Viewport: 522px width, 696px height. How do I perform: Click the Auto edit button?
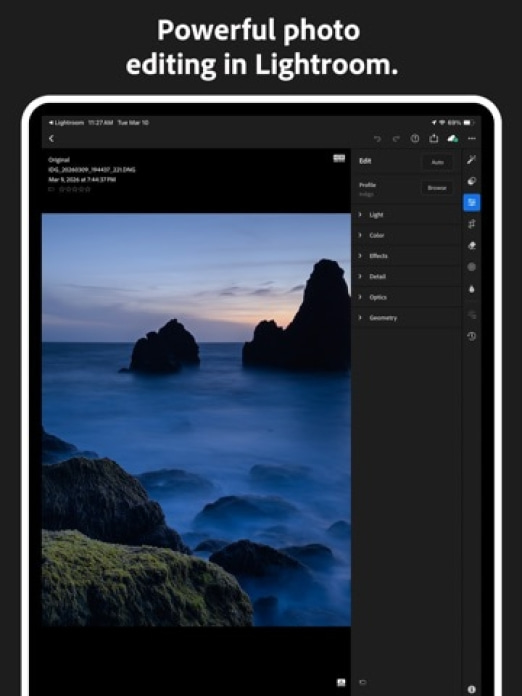tap(437, 162)
